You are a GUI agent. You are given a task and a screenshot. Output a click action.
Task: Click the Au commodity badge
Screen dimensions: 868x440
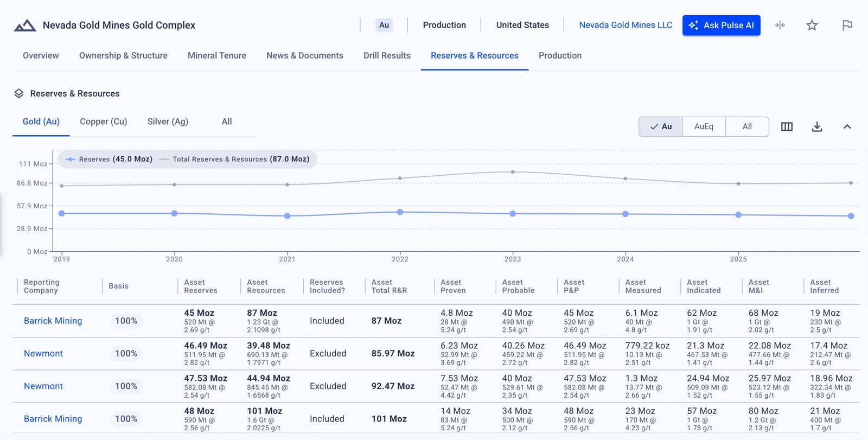click(384, 25)
